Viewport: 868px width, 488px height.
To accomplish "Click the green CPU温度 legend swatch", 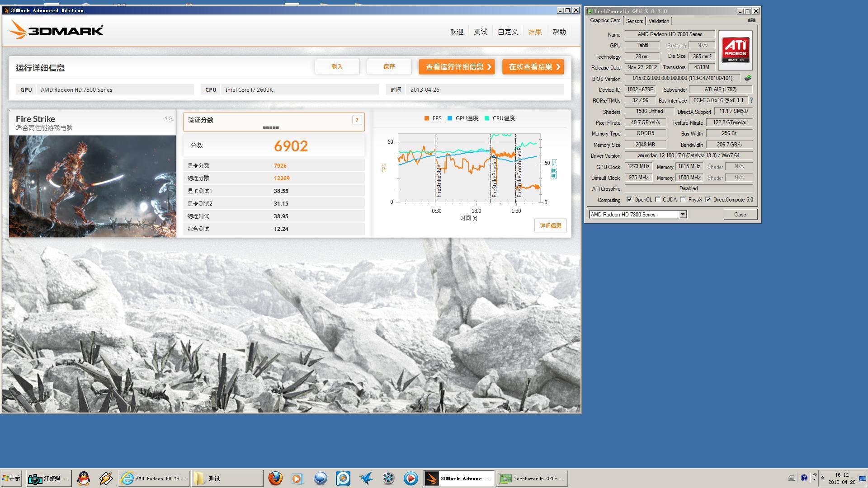I will point(487,118).
